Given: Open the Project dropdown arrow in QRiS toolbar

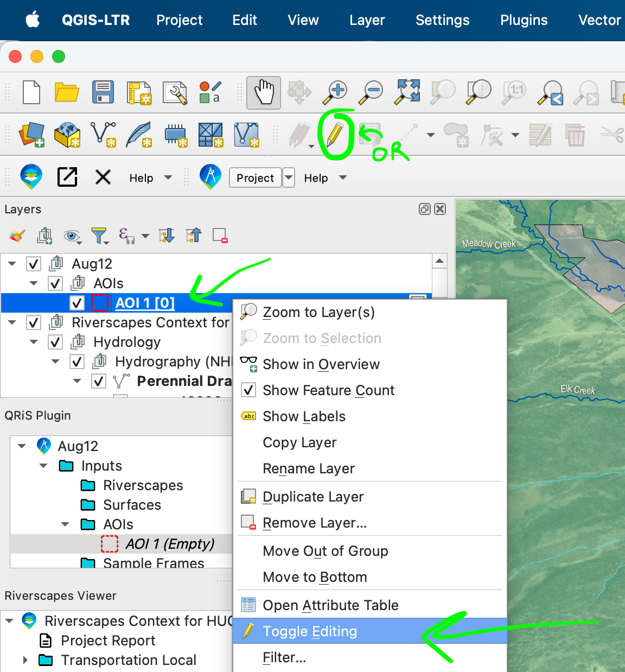Looking at the screenshot, I should point(289,177).
